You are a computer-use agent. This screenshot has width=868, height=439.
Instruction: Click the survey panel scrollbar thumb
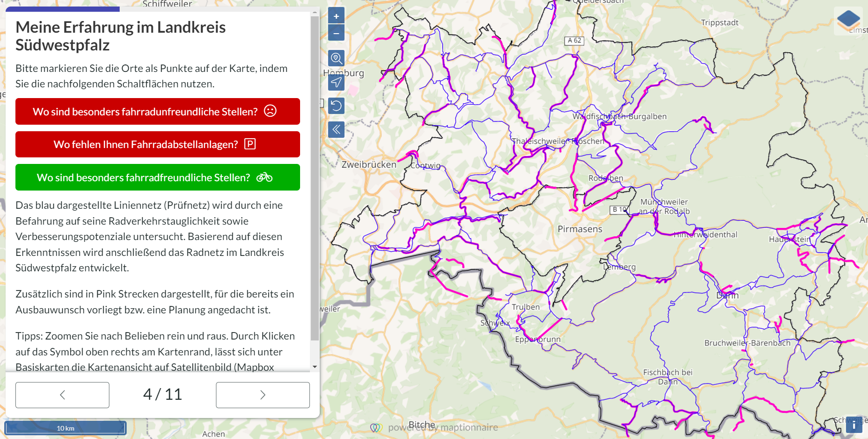(315, 177)
